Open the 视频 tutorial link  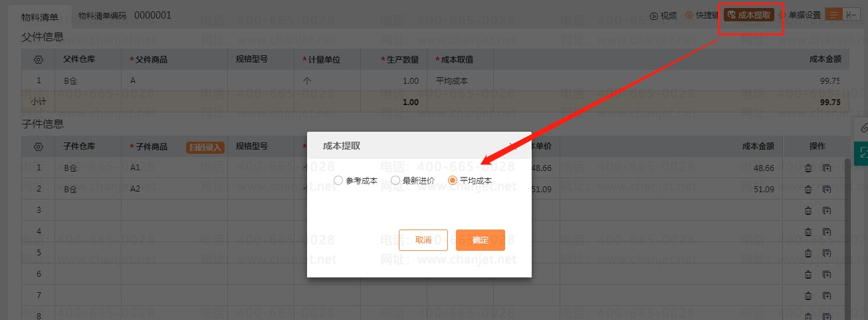tap(663, 15)
